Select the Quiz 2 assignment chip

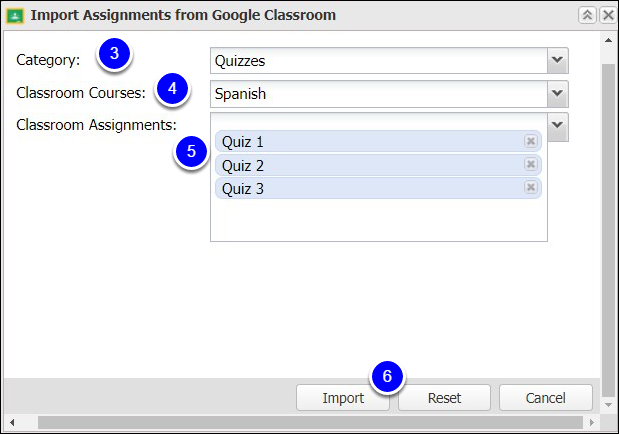click(x=378, y=165)
